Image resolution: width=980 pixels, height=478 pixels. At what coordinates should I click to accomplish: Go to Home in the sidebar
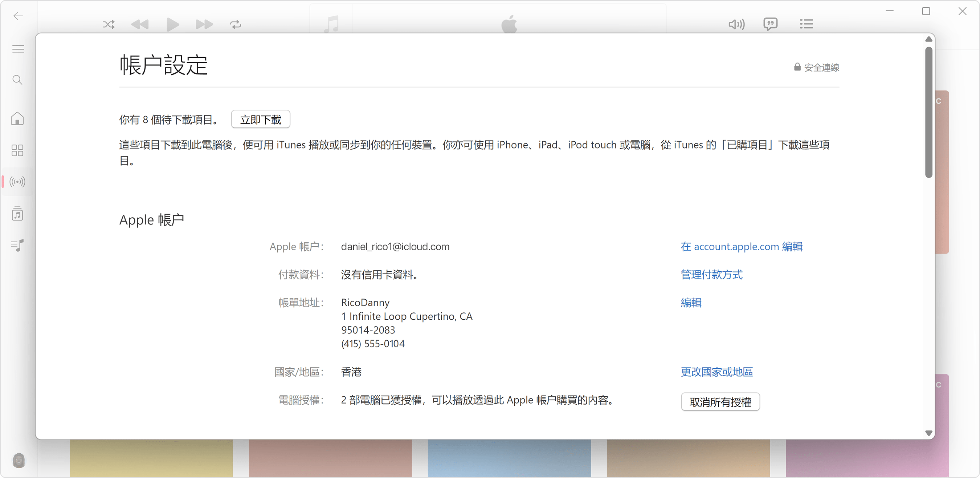[17, 119]
